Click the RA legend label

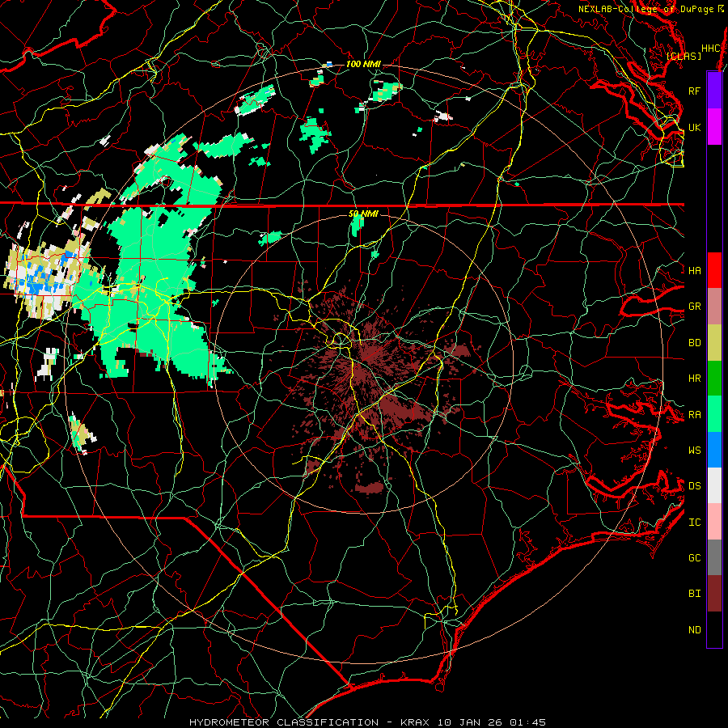[695, 415]
